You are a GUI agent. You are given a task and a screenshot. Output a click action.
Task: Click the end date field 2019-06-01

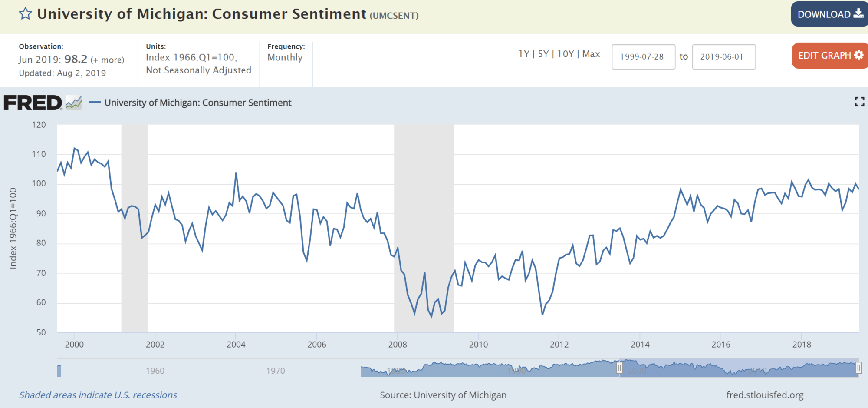point(723,57)
